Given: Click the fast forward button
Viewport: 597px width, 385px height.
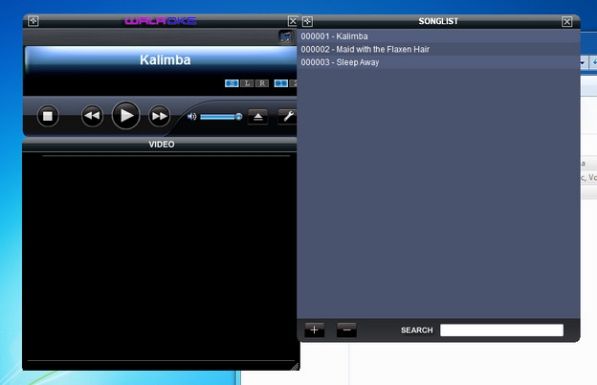Looking at the screenshot, I should (159, 116).
